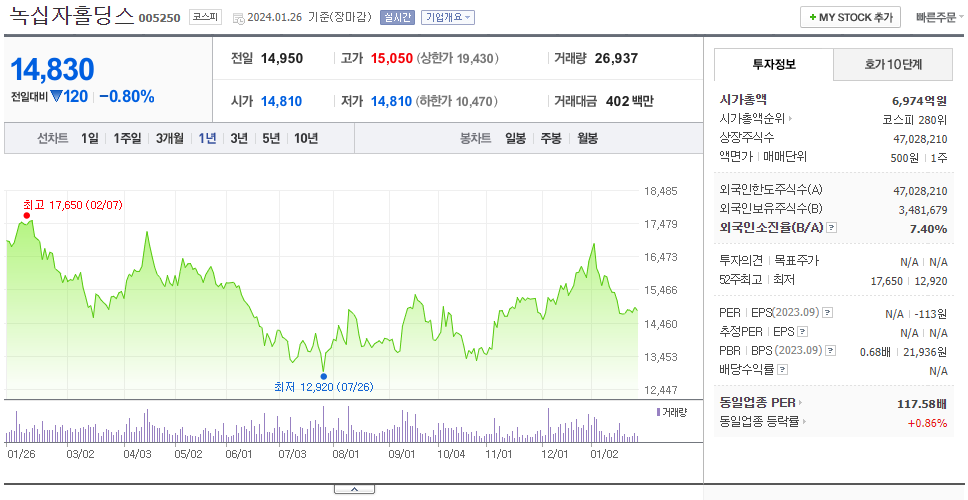The image size is (968, 500).
Task: Click the help icon next to 배당수익률
Action: click(x=782, y=370)
